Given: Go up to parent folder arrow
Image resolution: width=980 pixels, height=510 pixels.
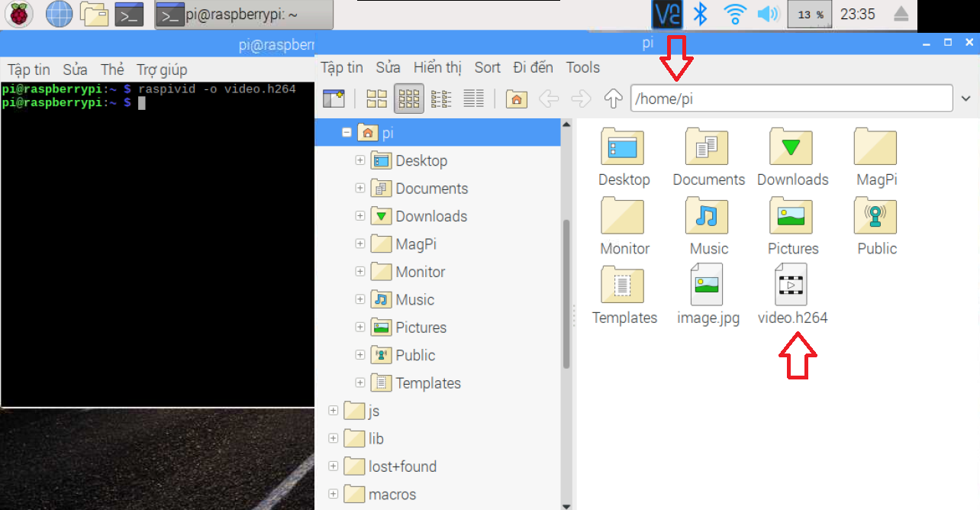Looking at the screenshot, I should point(614,98).
